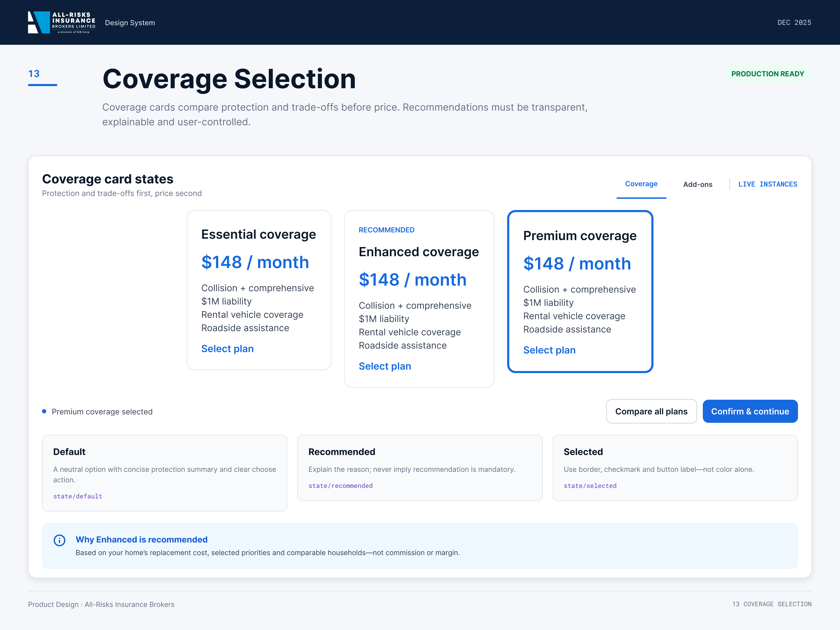840x630 pixels.
Task: Switch to the Coverage tab
Action: (641, 184)
